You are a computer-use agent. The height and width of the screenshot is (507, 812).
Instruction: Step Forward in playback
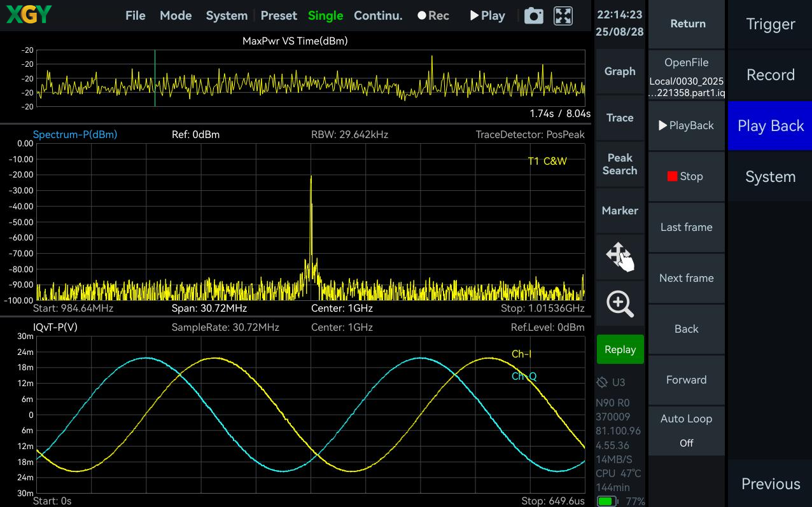click(687, 380)
